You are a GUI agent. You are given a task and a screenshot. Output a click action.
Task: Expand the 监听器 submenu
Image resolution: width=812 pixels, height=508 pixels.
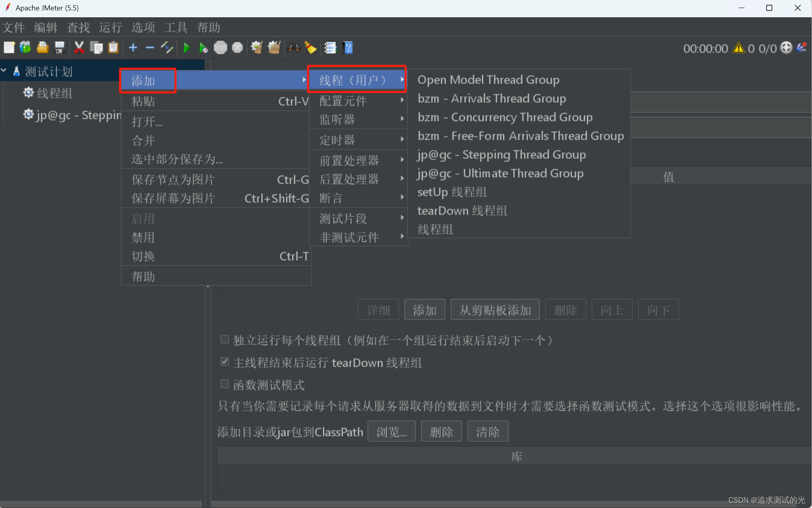click(359, 119)
